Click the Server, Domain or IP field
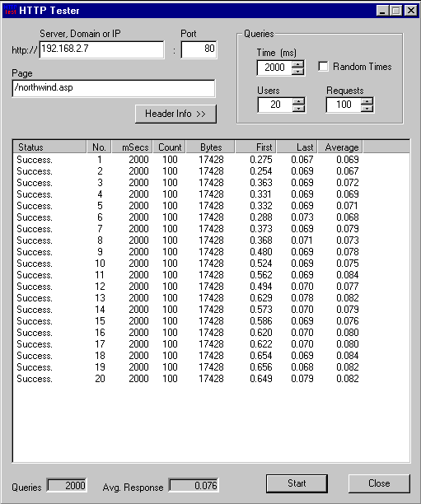The image size is (421, 504). click(101, 49)
